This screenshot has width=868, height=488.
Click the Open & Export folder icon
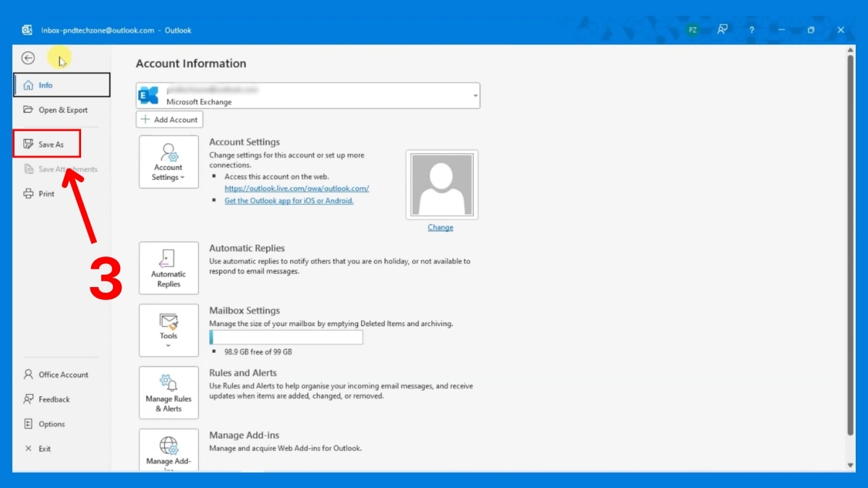pos(28,110)
